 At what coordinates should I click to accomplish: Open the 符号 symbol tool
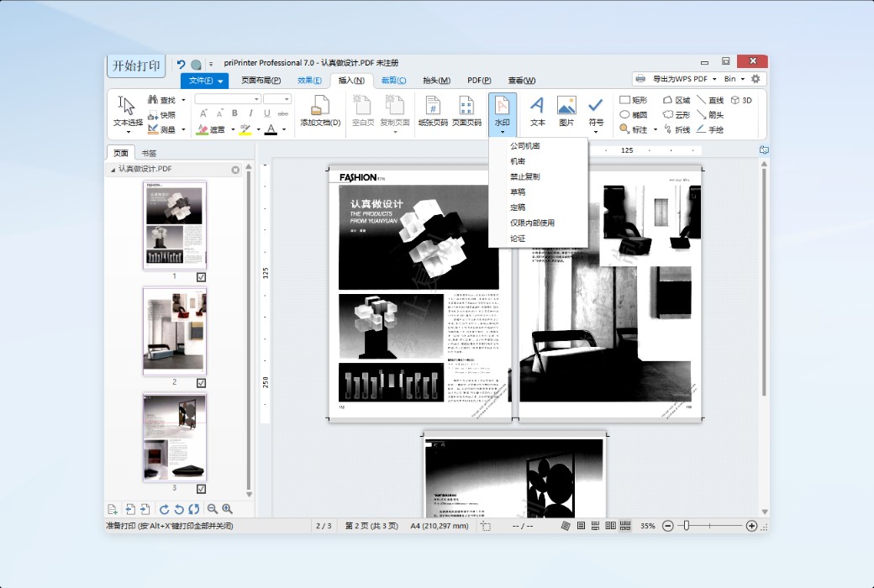pyautogui.click(x=596, y=113)
